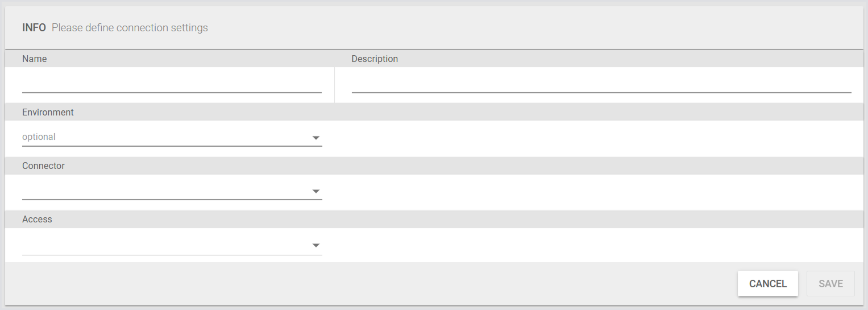Open the Environment dropdown arrow
Image resolution: width=868 pixels, height=310 pixels.
click(x=316, y=138)
